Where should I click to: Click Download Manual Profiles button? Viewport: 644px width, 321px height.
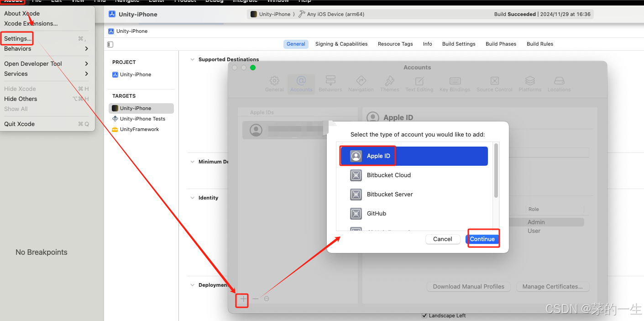(x=469, y=287)
